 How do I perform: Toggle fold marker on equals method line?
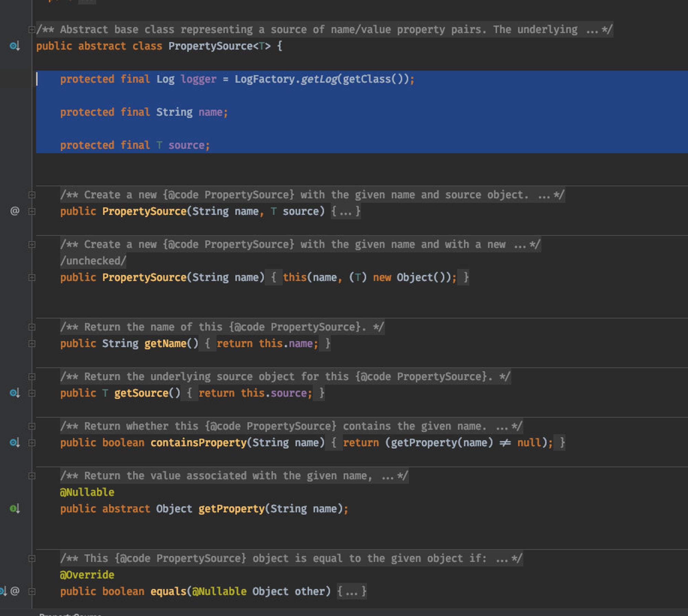(32, 591)
